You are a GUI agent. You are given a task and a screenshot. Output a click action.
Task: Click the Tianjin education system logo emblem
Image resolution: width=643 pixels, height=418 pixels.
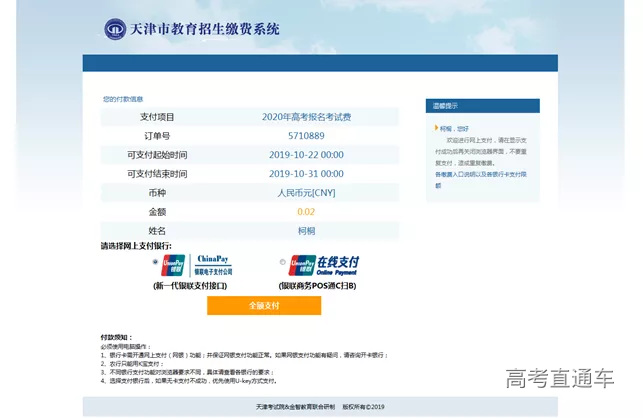pyautogui.click(x=115, y=29)
